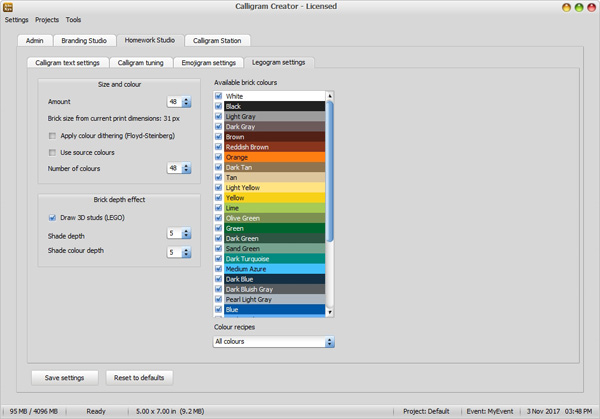Click Project: Default in status bar
Image resolution: width=600 pixels, height=419 pixels.
[426, 411]
